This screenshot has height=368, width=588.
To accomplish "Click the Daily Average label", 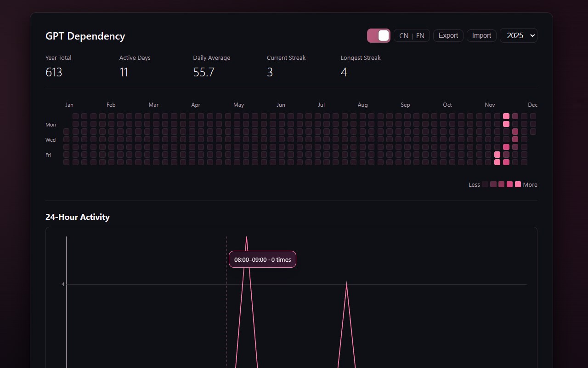I will tap(212, 58).
